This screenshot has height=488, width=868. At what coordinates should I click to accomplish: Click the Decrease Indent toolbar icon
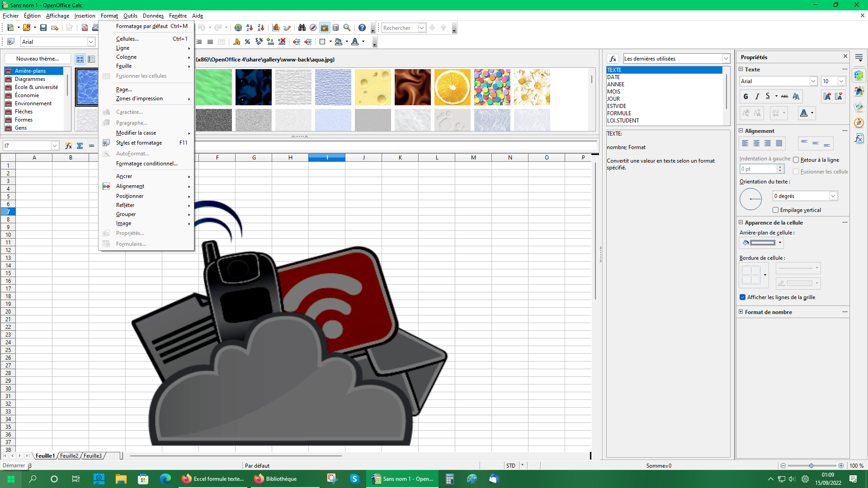(297, 42)
